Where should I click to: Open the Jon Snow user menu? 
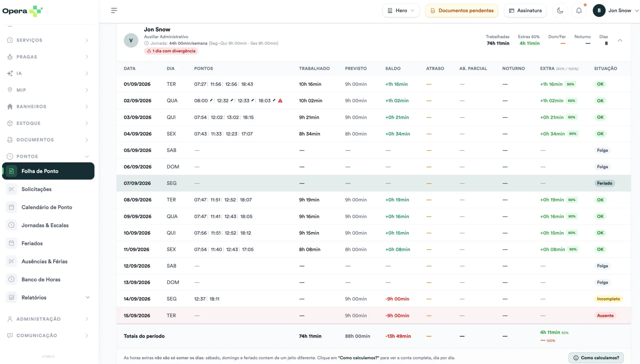pyautogui.click(x=616, y=10)
